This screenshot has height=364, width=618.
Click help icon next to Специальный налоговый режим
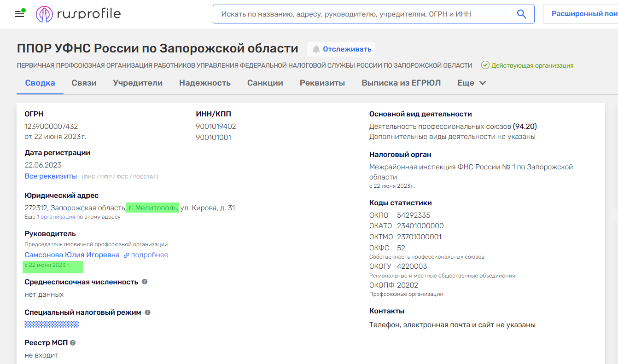click(x=148, y=312)
